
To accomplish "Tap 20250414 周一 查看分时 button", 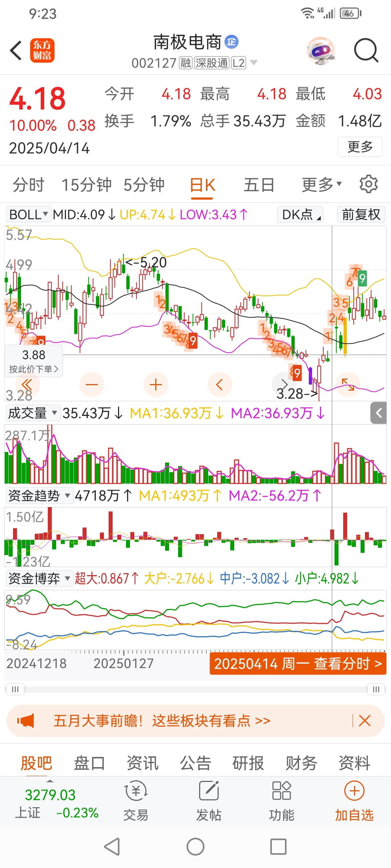I will pos(298,664).
